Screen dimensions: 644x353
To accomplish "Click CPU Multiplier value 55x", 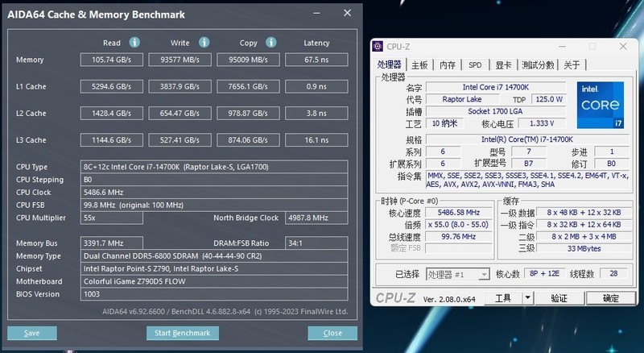I will pyautogui.click(x=112, y=218).
